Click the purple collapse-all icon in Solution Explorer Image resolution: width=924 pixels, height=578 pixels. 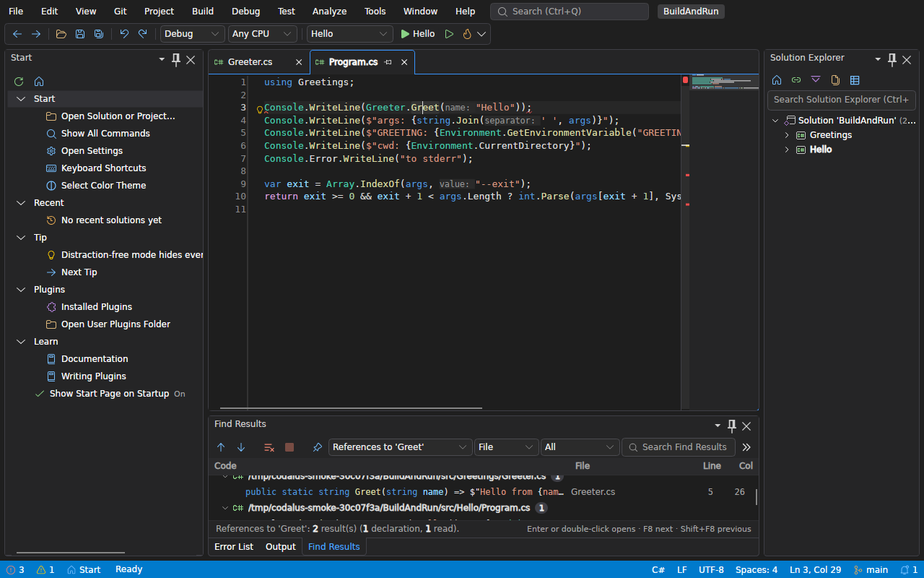click(816, 80)
